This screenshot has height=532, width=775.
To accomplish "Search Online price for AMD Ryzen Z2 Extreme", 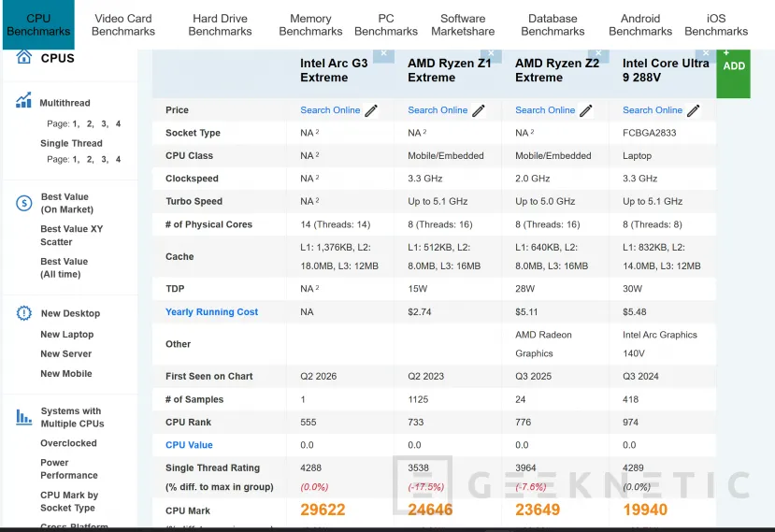I will [545, 110].
